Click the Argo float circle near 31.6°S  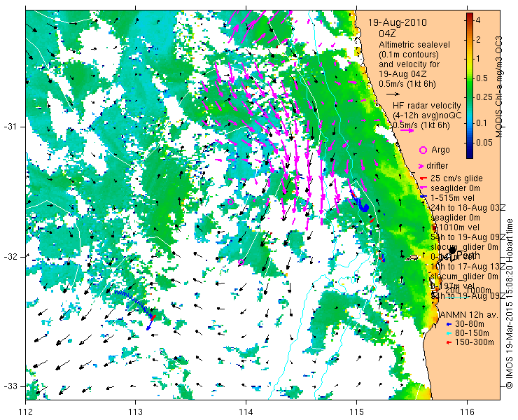231,202
